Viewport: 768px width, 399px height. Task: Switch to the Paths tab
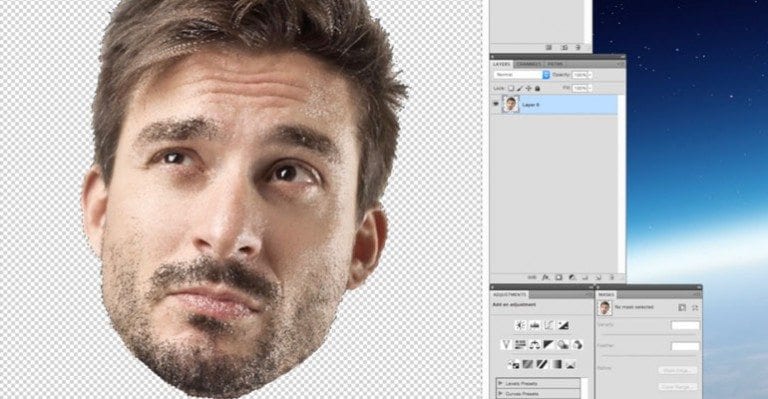(555, 64)
